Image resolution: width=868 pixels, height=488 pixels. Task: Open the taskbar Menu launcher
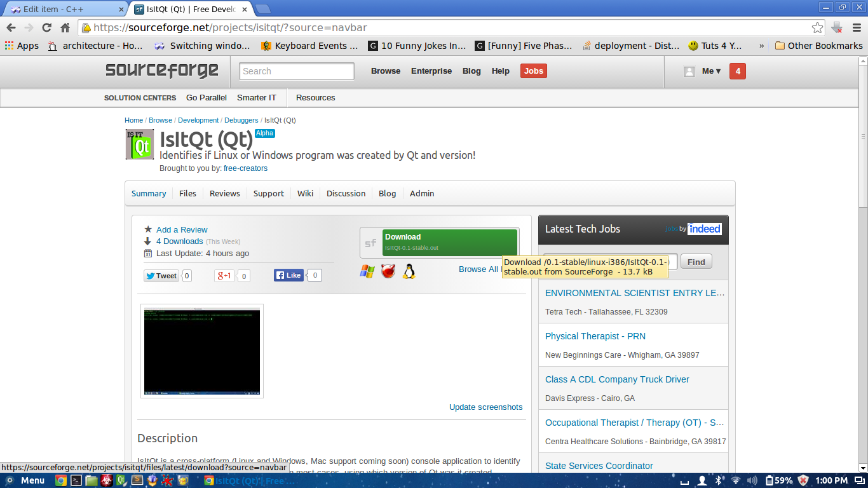25,480
